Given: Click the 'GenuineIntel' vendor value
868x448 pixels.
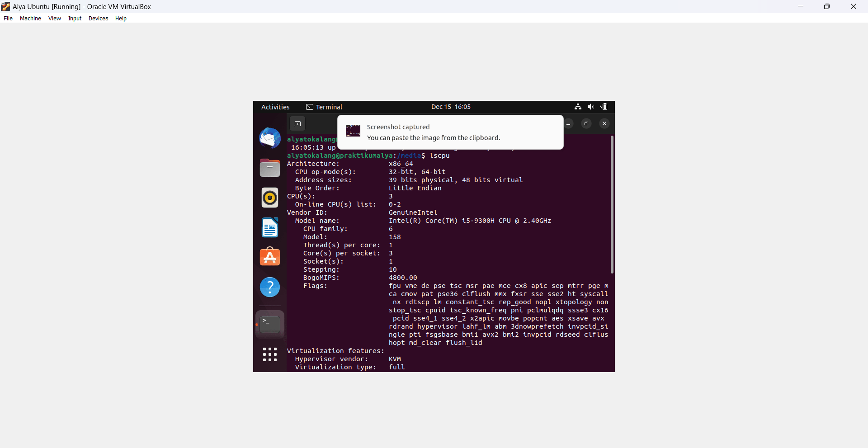Looking at the screenshot, I should [413, 212].
